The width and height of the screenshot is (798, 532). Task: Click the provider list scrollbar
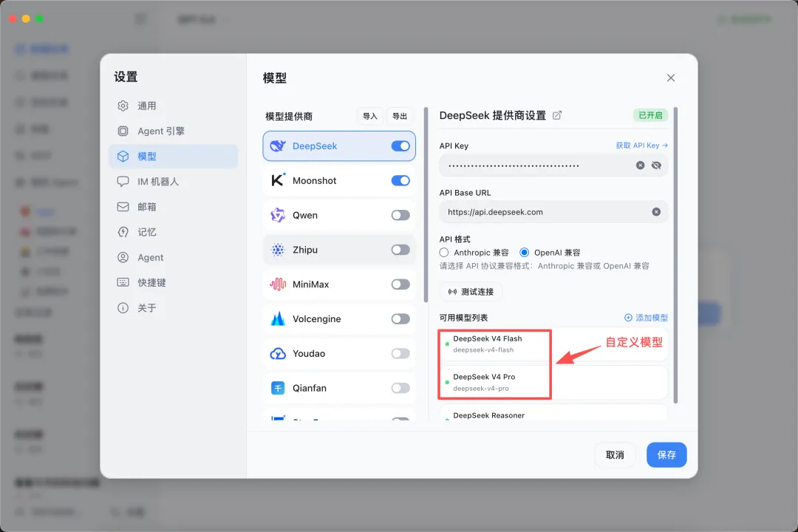point(426,205)
